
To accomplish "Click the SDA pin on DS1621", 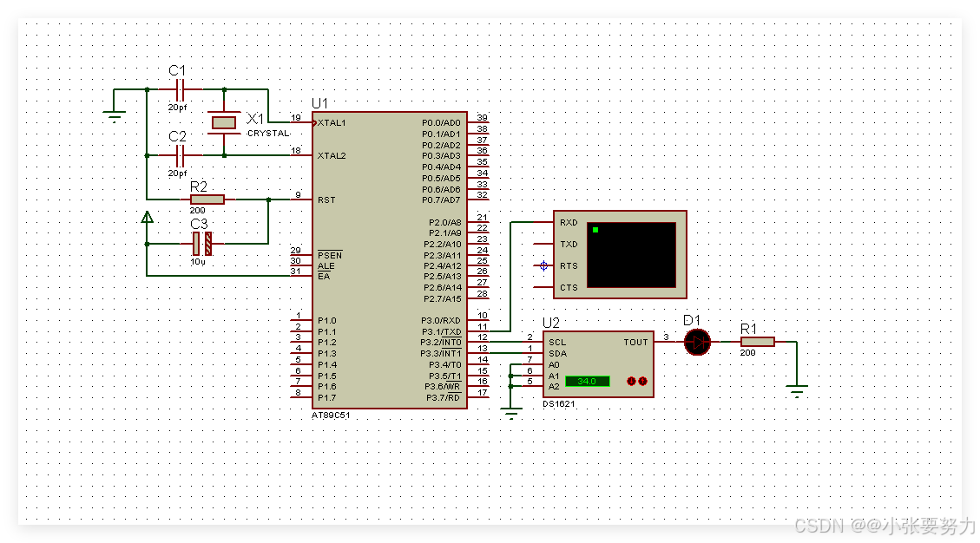I will click(557, 354).
